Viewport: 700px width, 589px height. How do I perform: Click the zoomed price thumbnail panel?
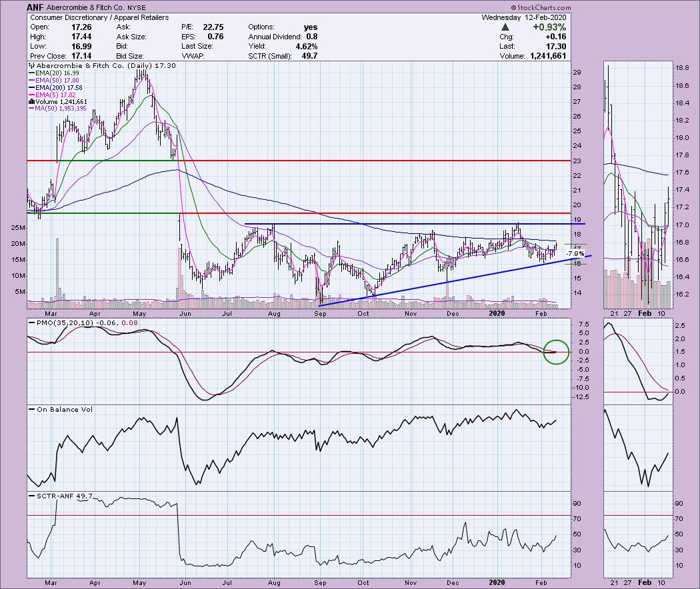click(637, 185)
